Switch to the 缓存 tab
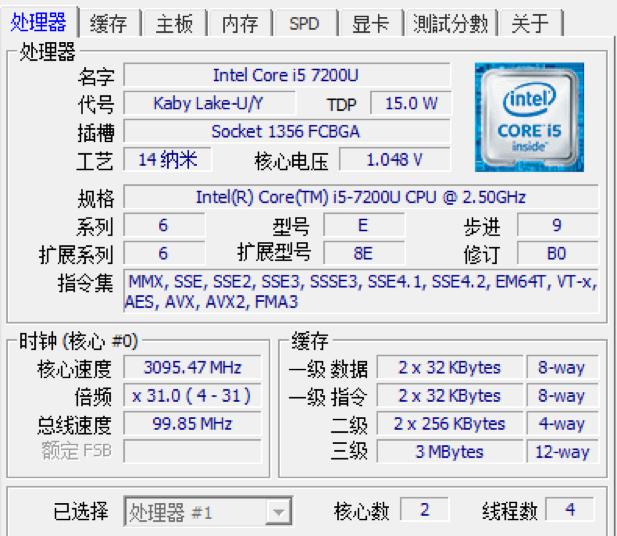 click(109, 23)
